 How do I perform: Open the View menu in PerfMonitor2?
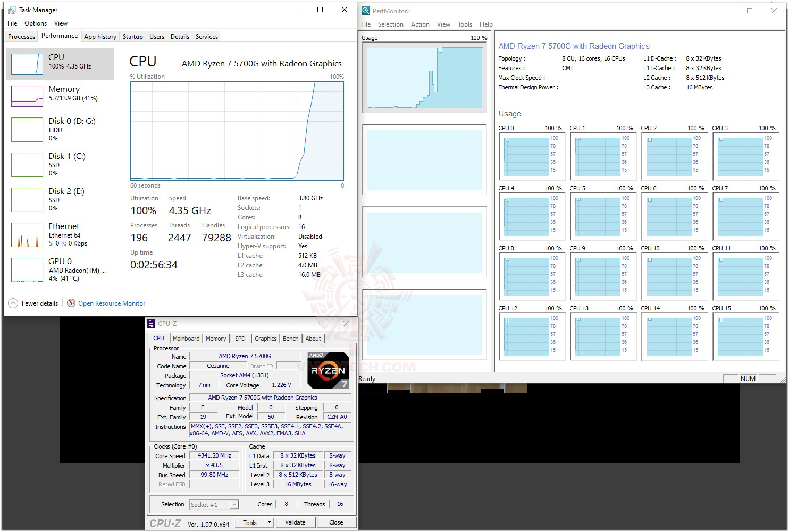click(443, 24)
